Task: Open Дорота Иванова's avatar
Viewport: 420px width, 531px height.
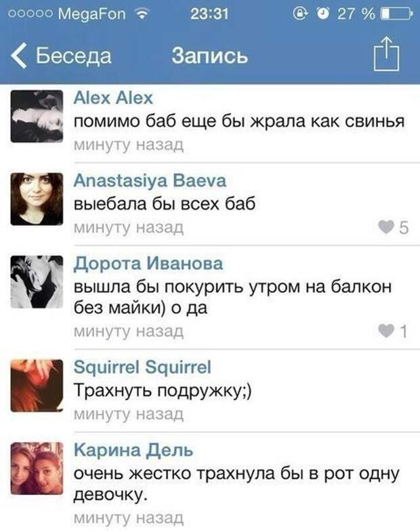Action: (37, 281)
